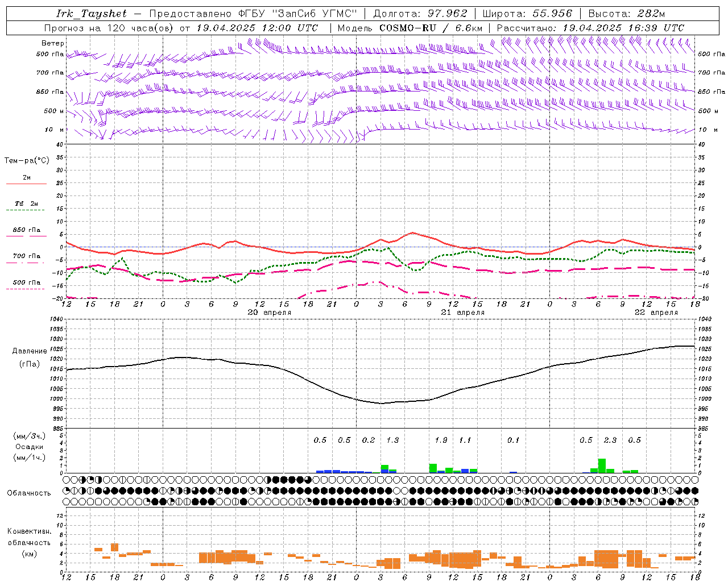
Task: Click the 3-hour precipitation value 2.3
Action: coord(610,440)
